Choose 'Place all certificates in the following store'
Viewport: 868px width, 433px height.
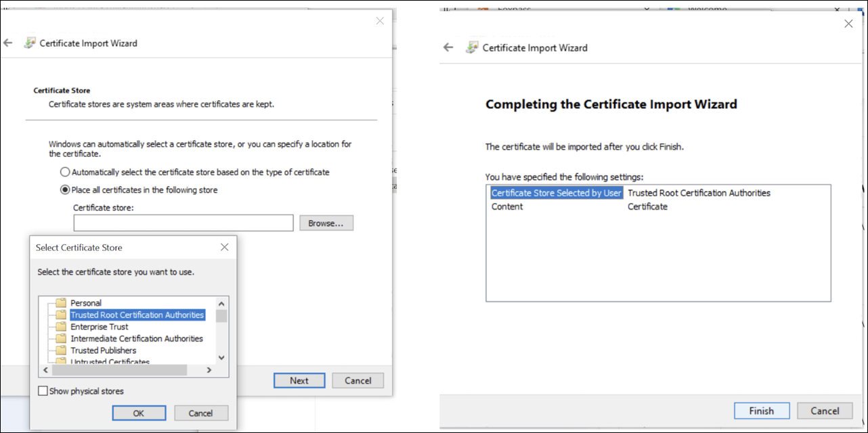point(65,190)
